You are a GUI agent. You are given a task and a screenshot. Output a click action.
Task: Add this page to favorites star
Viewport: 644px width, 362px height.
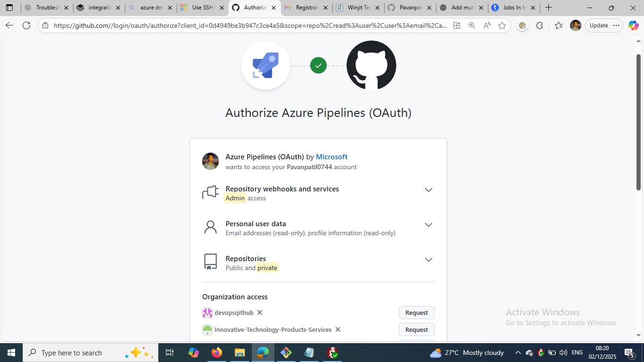pyautogui.click(x=502, y=25)
